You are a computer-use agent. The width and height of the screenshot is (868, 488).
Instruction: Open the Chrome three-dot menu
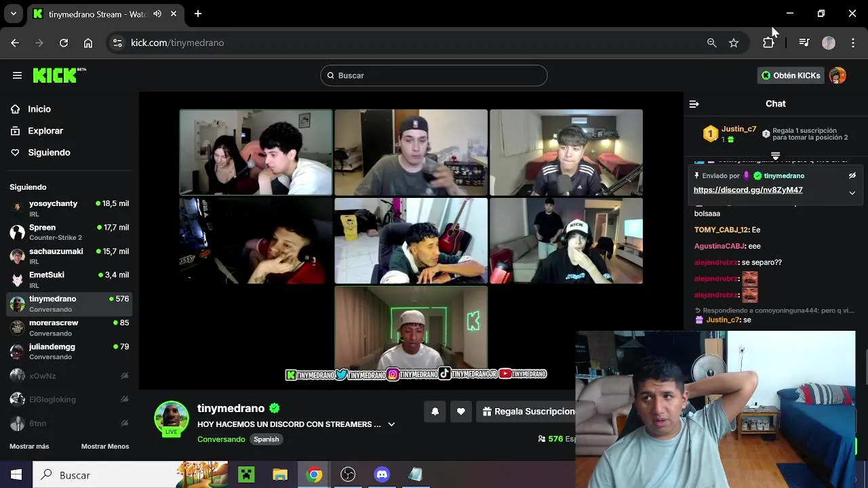tap(853, 43)
